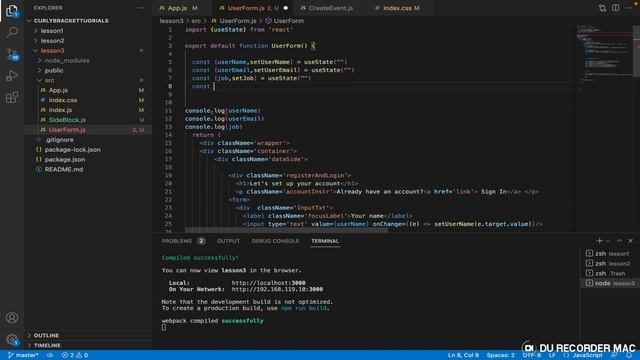
Task: Click the feedback icon in the status bar
Action: tap(615, 356)
